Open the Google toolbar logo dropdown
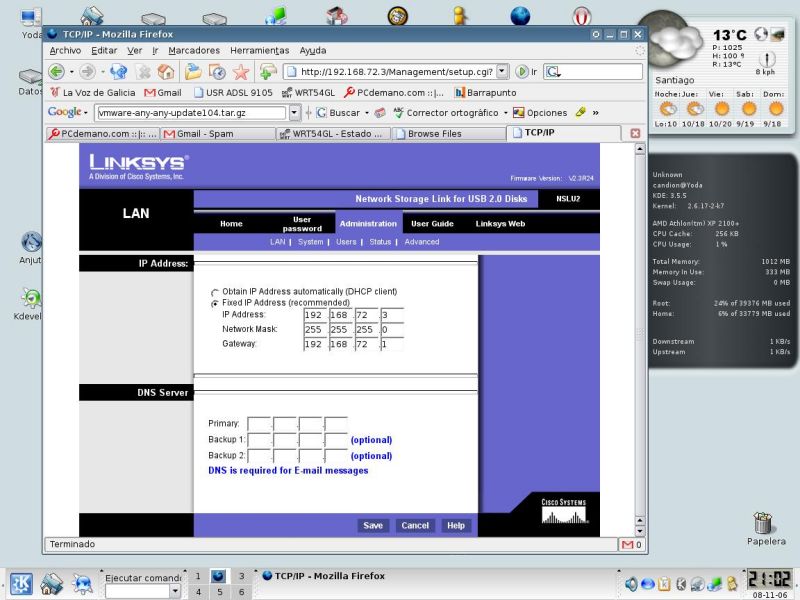Viewport: 800px width, 600px height. [x=85, y=113]
